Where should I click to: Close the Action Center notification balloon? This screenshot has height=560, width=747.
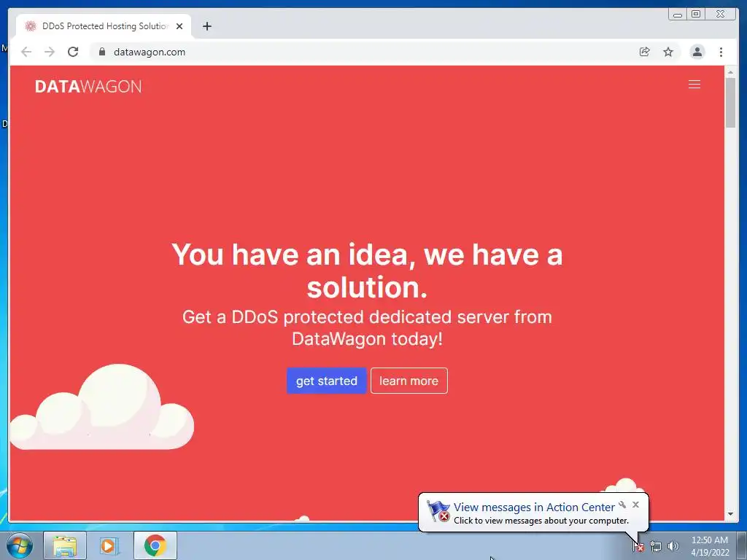[x=635, y=505]
